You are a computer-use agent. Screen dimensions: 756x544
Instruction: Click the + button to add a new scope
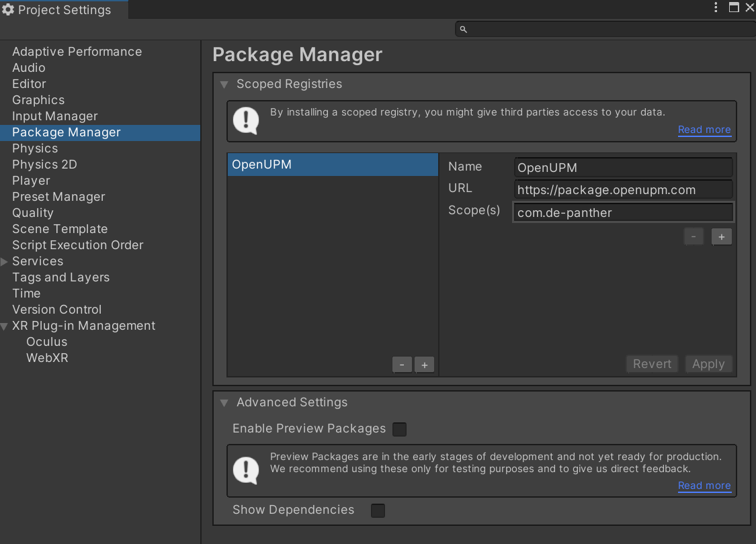point(721,236)
